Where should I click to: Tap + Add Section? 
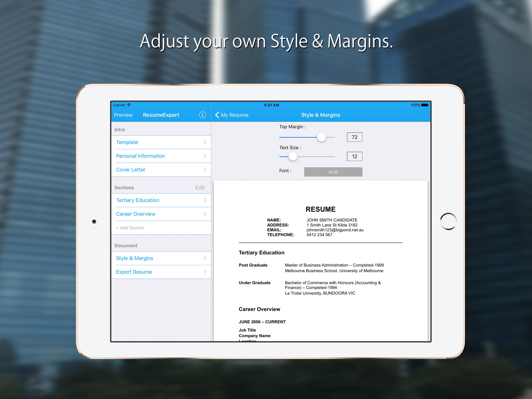(130, 228)
